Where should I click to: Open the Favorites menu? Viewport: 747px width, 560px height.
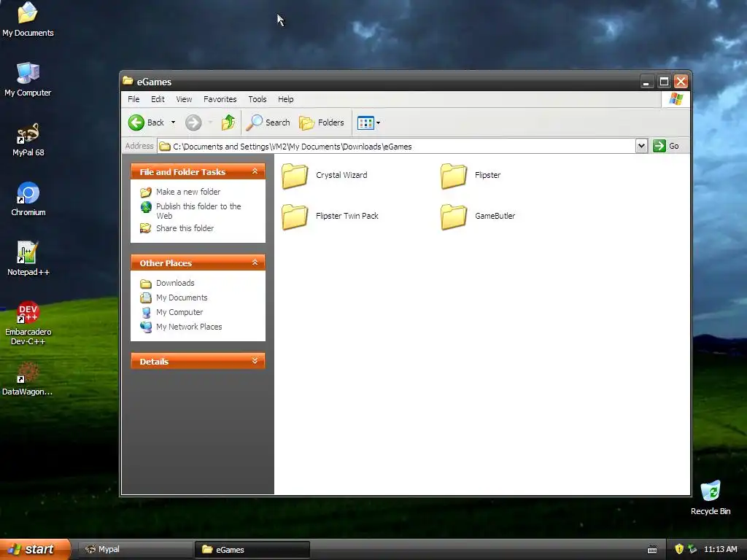(x=220, y=99)
